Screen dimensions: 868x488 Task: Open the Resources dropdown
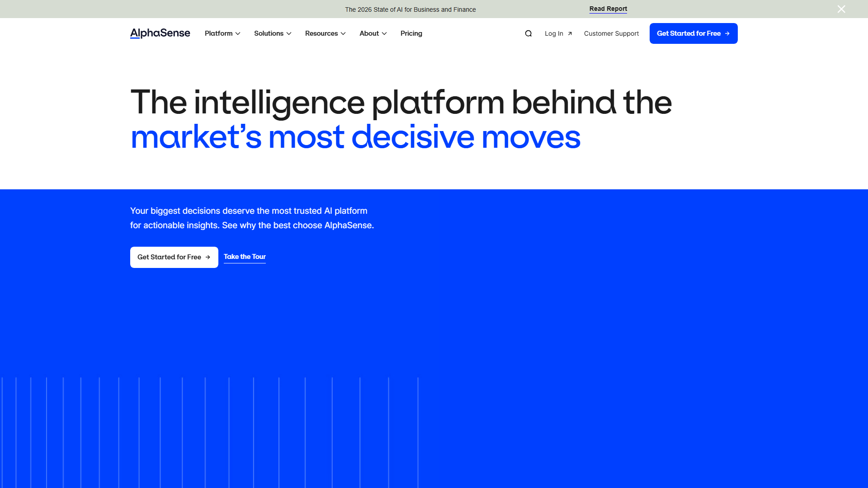pyautogui.click(x=325, y=33)
